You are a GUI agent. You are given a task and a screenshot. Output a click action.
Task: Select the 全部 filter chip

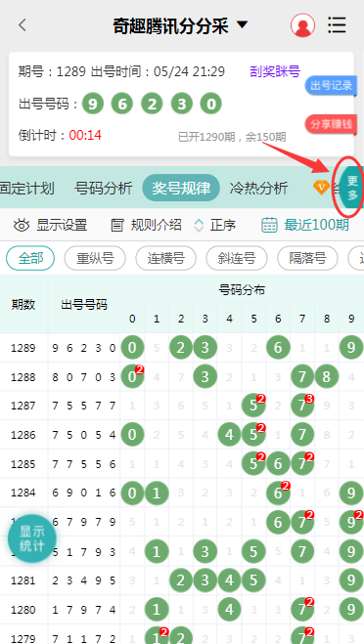[x=30, y=258]
